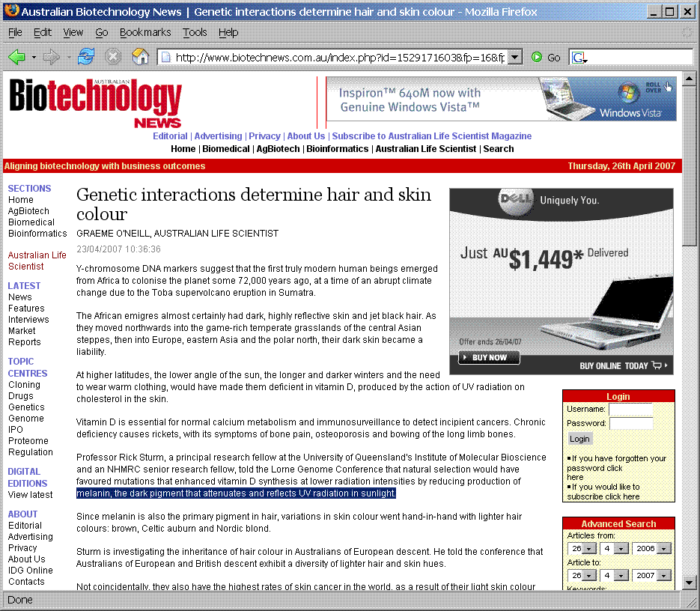This screenshot has height=611, width=700.
Task: Click IDG Online link in sidebar
Action: pos(31,571)
